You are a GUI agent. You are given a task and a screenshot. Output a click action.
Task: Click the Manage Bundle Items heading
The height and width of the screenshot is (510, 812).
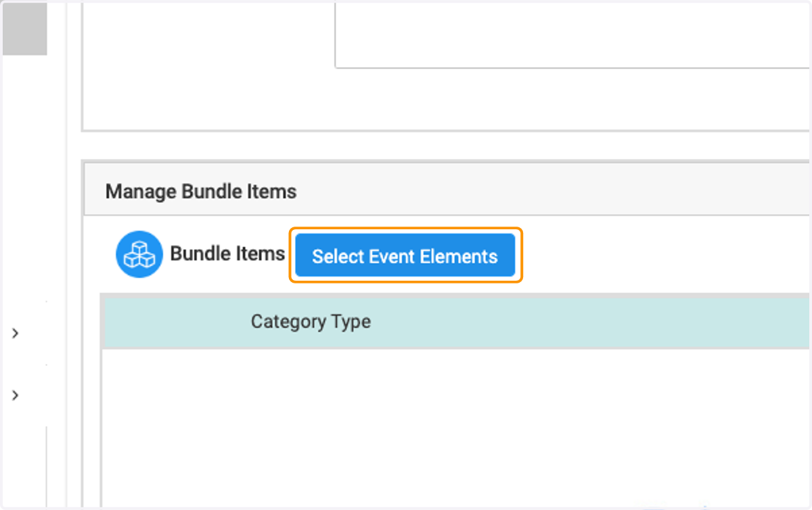pos(201,191)
